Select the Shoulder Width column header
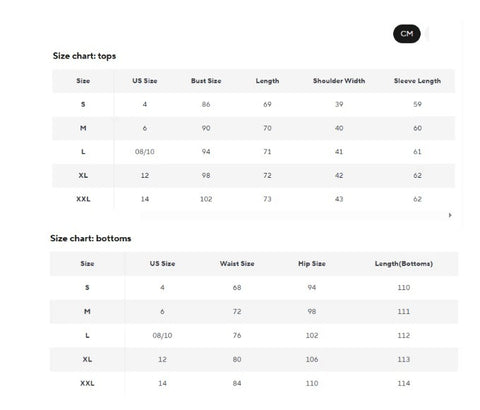 point(339,81)
